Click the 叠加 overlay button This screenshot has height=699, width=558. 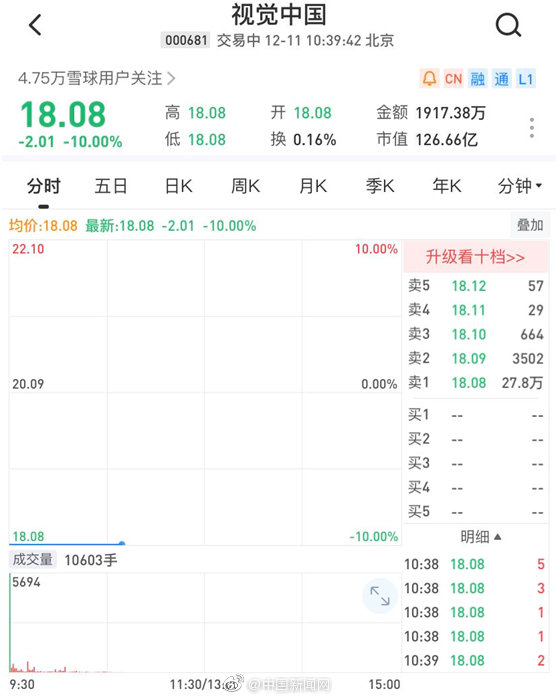point(530,226)
